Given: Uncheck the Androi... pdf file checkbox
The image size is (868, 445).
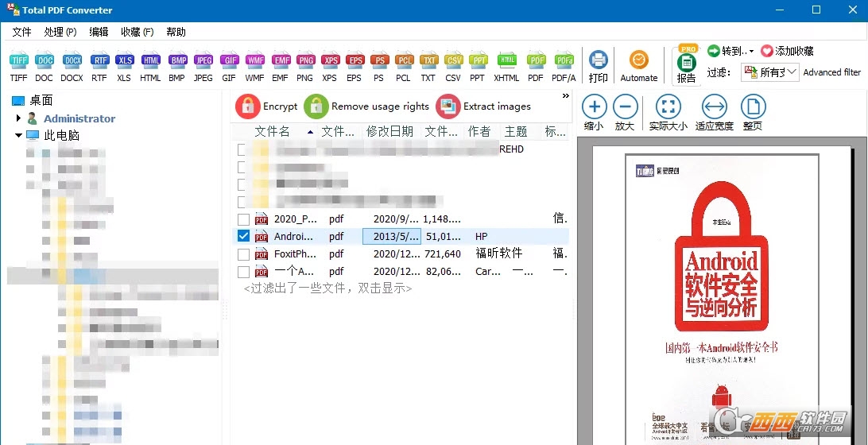Looking at the screenshot, I should click(x=243, y=236).
